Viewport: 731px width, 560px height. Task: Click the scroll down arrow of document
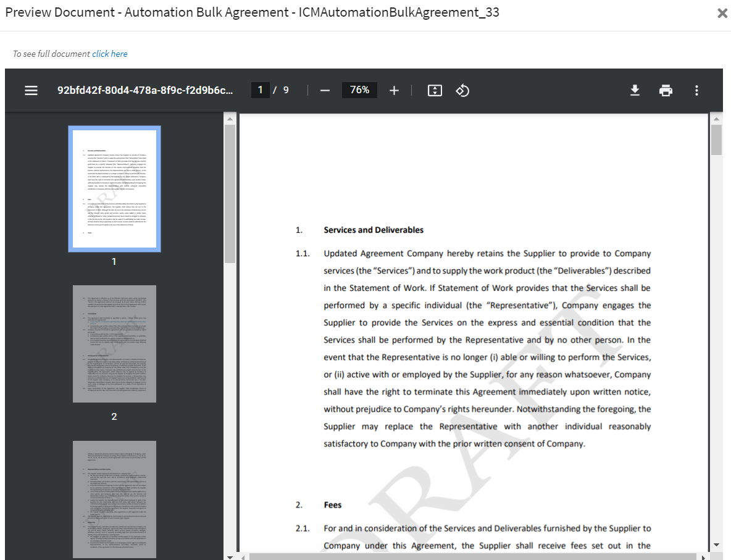(716, 545)
